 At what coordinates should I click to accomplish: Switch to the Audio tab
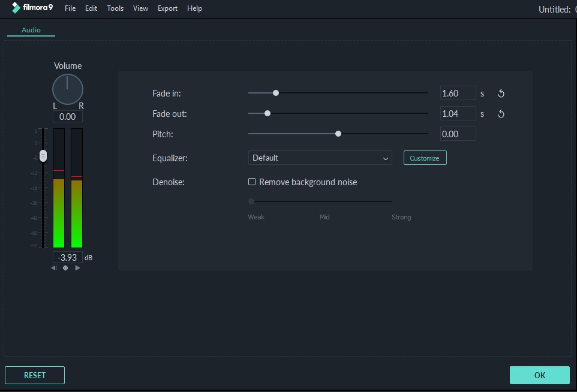tap(31, 29)
